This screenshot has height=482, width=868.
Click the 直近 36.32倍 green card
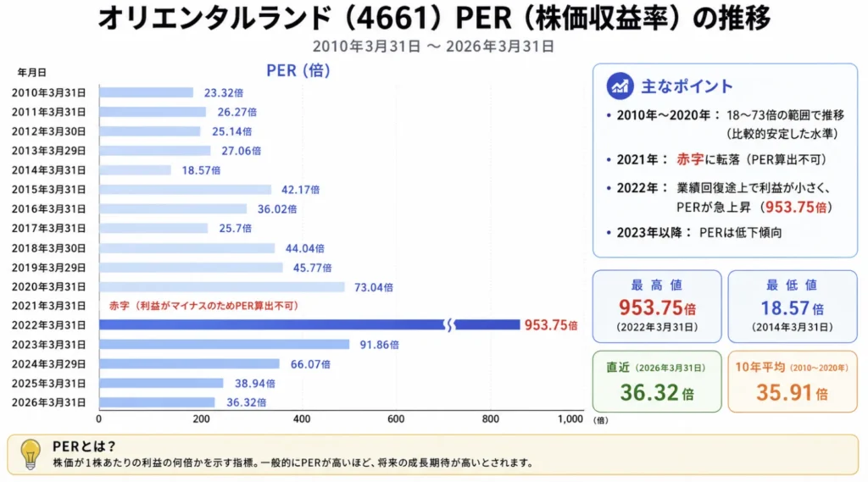point(657,381)
